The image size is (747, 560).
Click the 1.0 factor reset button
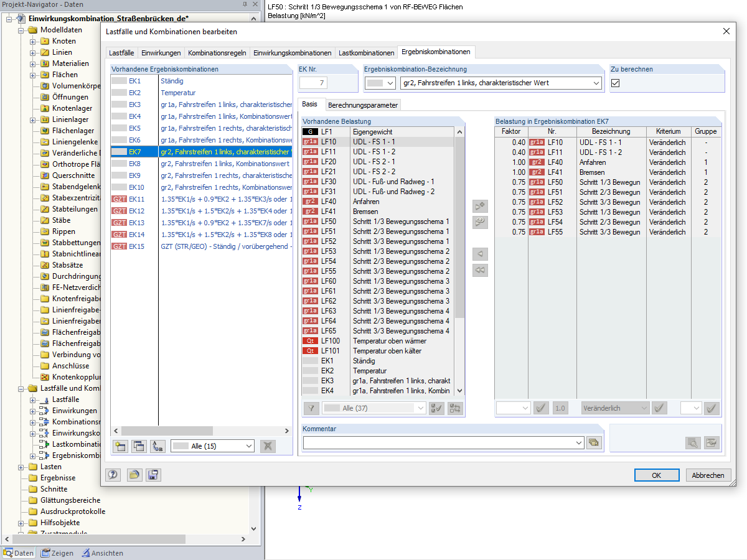coord(560,408)
